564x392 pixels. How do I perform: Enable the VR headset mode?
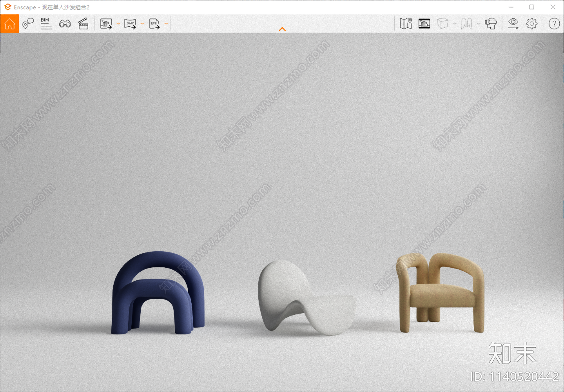[x=491, y=24]
